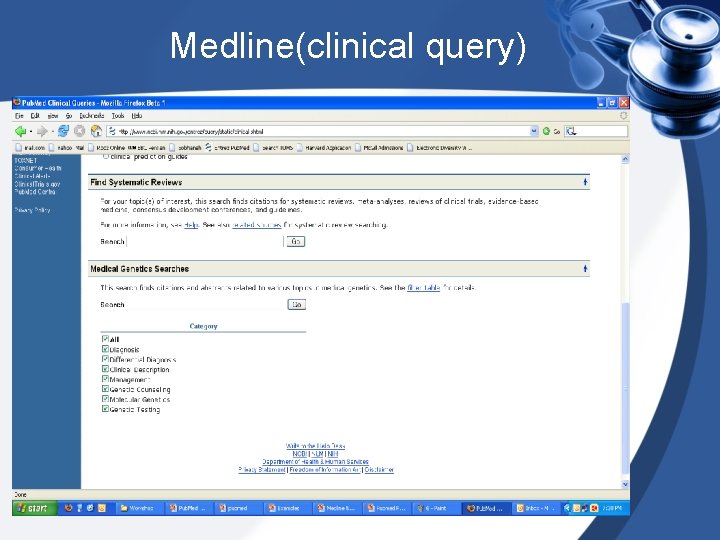Click the orange quick launch icon in the taskbar
The image size is (720, 540).
click(x=102, y=508)
